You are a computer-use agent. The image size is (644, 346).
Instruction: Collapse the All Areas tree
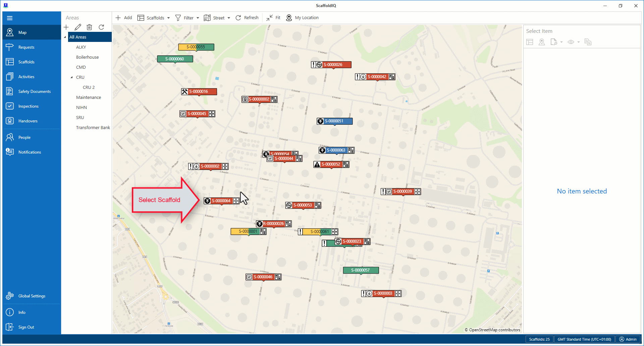click(x=65, y=37)
